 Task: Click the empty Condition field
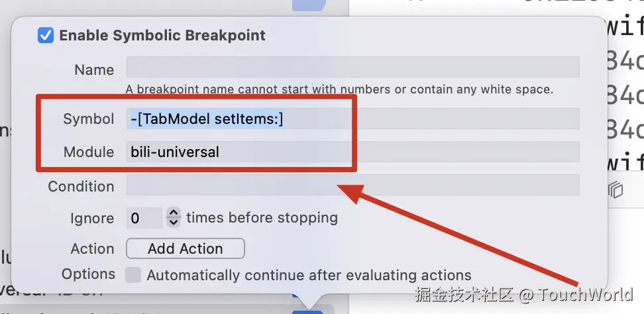352,185
